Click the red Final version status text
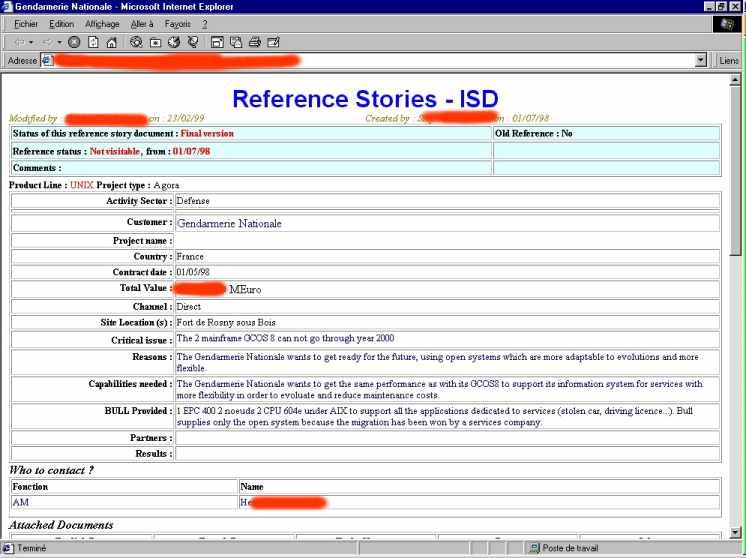 click(x=207, y=134)
